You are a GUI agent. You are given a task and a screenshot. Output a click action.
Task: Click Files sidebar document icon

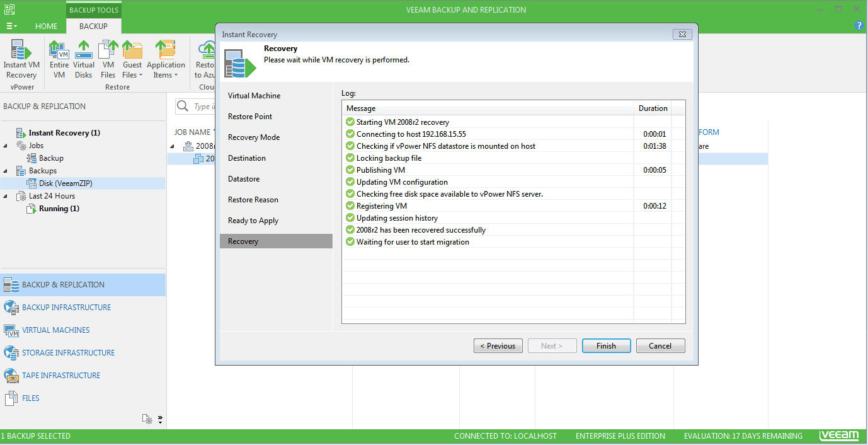coord(11,398)
